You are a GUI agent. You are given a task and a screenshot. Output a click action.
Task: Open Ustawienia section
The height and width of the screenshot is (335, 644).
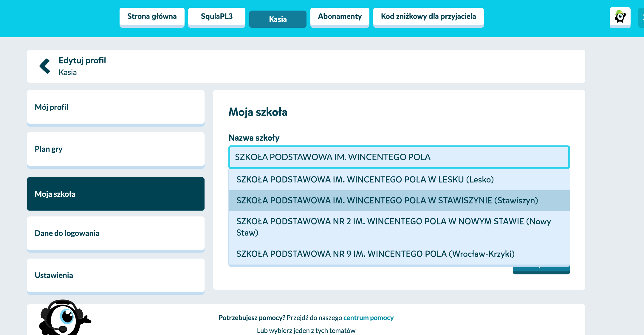(x=116, y=275)
